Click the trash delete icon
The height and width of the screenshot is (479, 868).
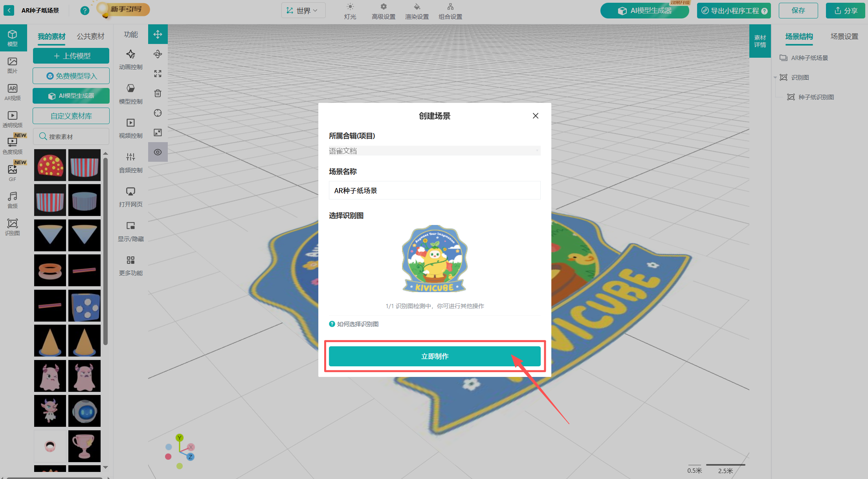(158, 93)
